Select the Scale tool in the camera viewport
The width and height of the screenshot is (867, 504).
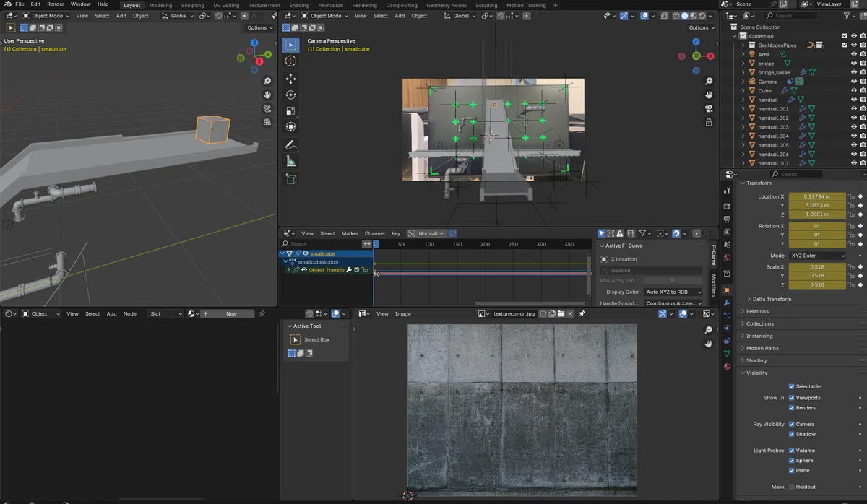(x=290, y=110)
